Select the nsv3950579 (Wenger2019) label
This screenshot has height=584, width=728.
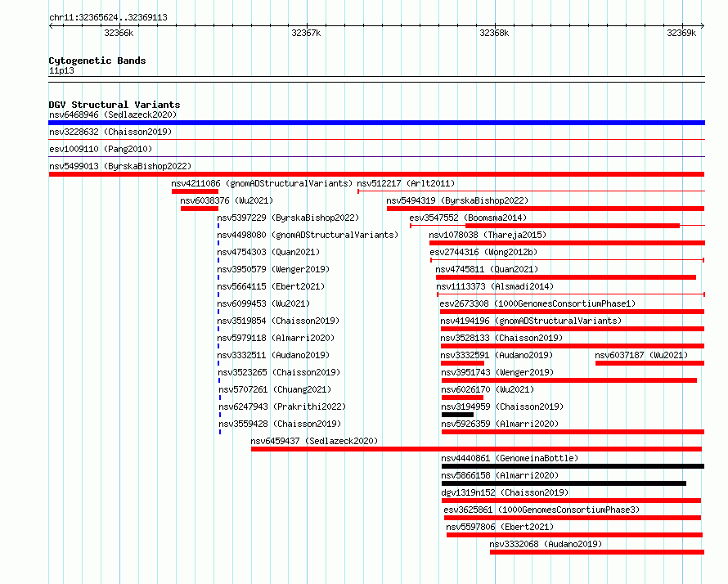point(273,269)
